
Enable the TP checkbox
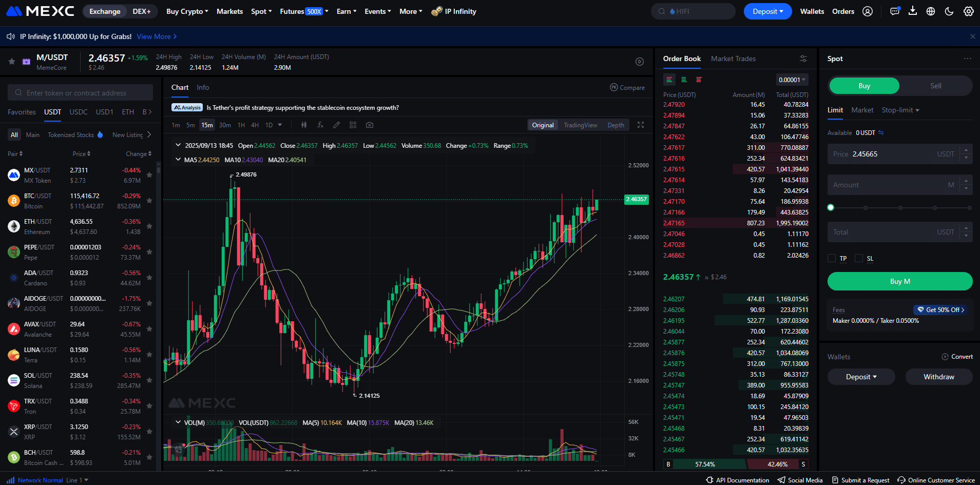(832, 258)
